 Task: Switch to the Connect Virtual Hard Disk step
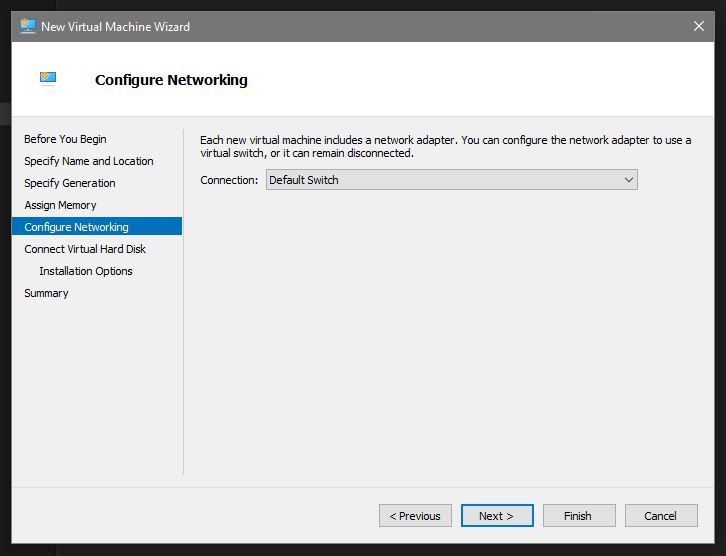pyautogui.click(x=85, y=249)
